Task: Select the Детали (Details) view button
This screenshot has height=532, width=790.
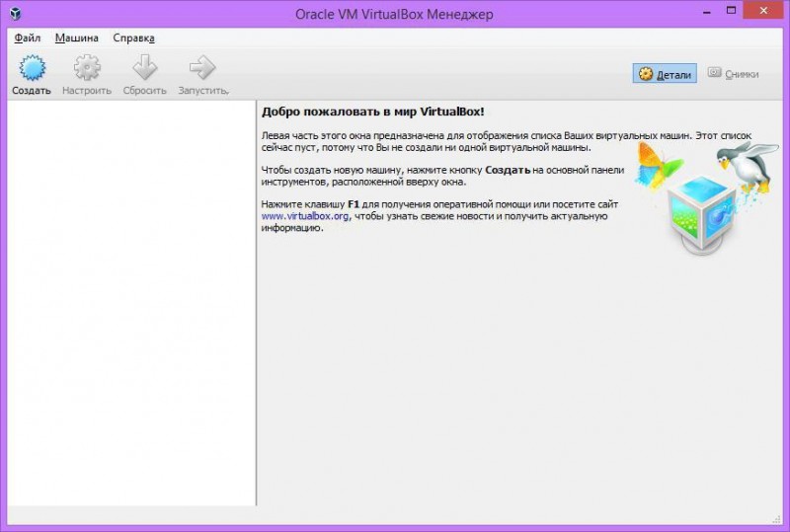Action: tap(665, 74)
